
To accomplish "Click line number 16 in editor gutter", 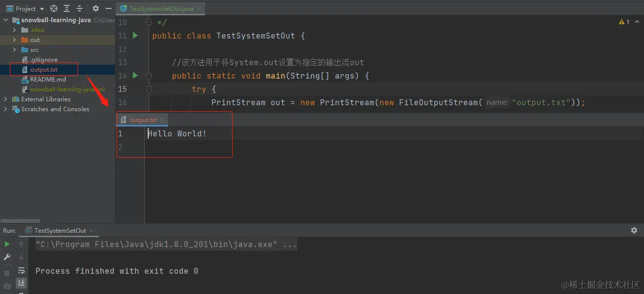I will point(122,102).
